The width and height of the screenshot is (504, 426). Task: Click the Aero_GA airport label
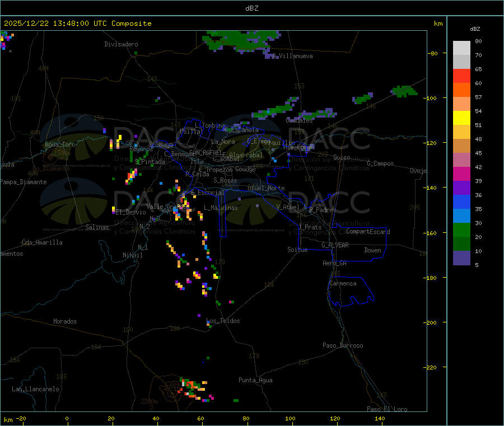click(x=335, y=263)
